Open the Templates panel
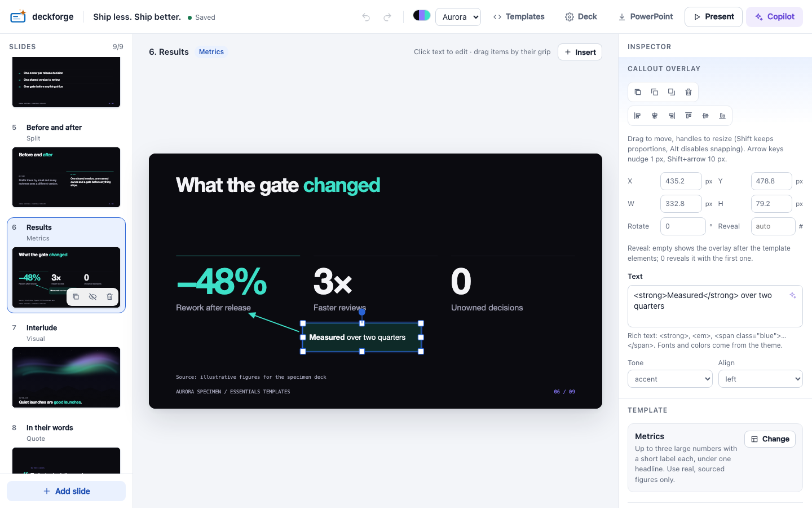Image resolution: width=812 pixels, height=508 pixels. [x=519, y=17]
